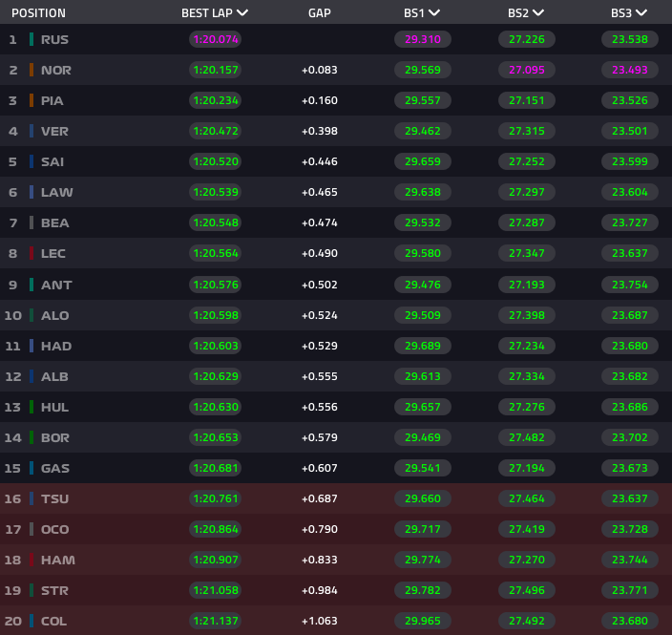Open the BS2 column sort chevron
The image size is (672, 635).
(x=538, y=13)
